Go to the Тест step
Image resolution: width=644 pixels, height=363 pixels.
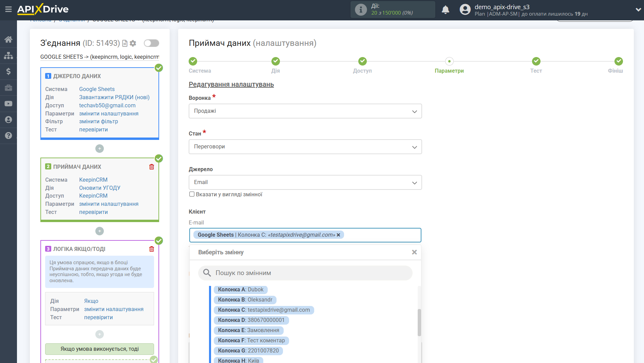coord(536,61)
